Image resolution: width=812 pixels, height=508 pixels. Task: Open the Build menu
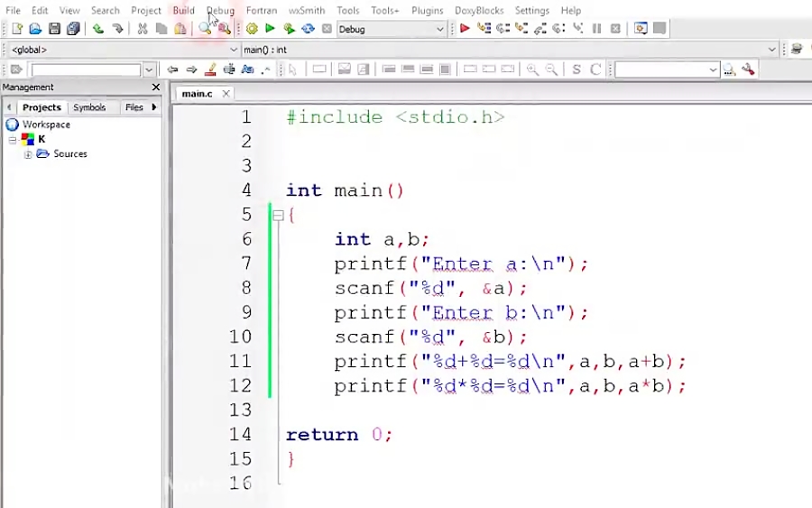pos(183,11)
